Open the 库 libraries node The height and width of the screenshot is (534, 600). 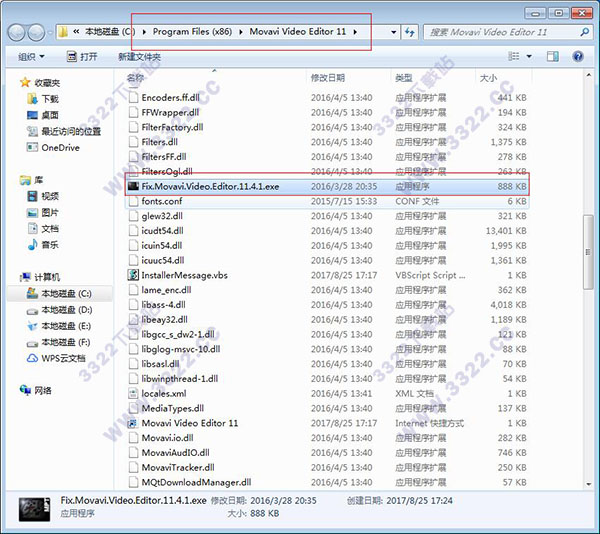coord(32,180)
